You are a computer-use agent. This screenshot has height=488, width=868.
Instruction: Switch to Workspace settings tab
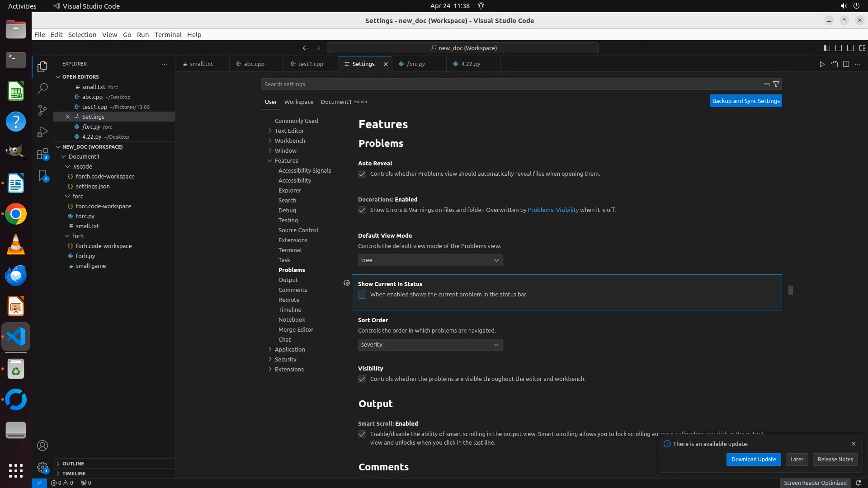click(298, 102)
